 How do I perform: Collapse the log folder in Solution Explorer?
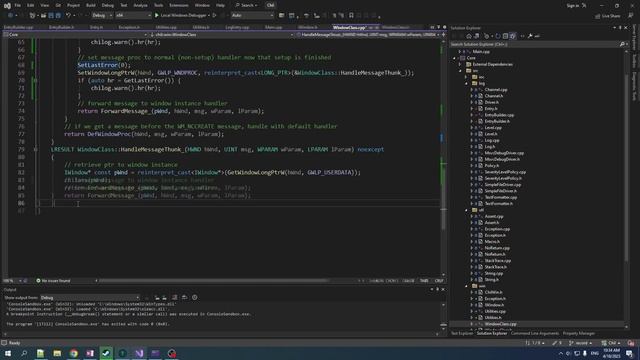(x=467, y=83)
